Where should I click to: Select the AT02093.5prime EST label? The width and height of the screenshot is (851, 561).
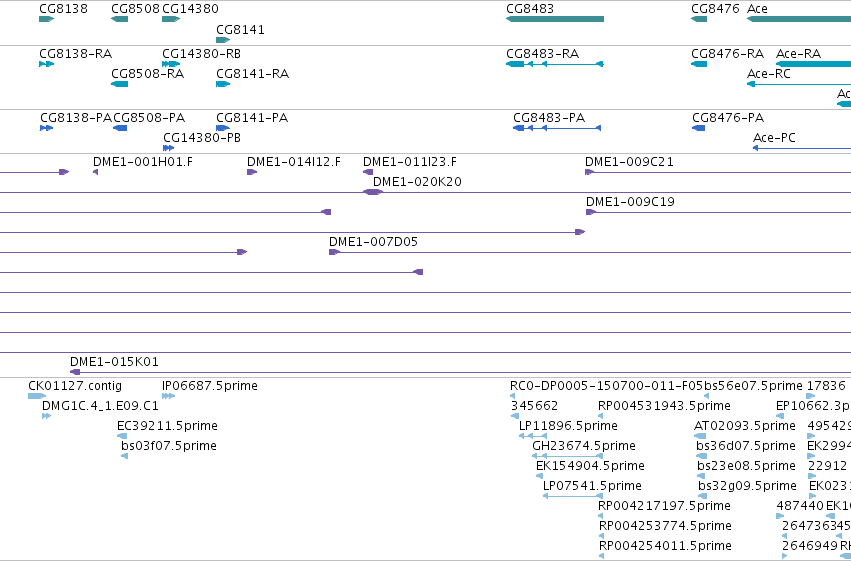pos(745,426)
